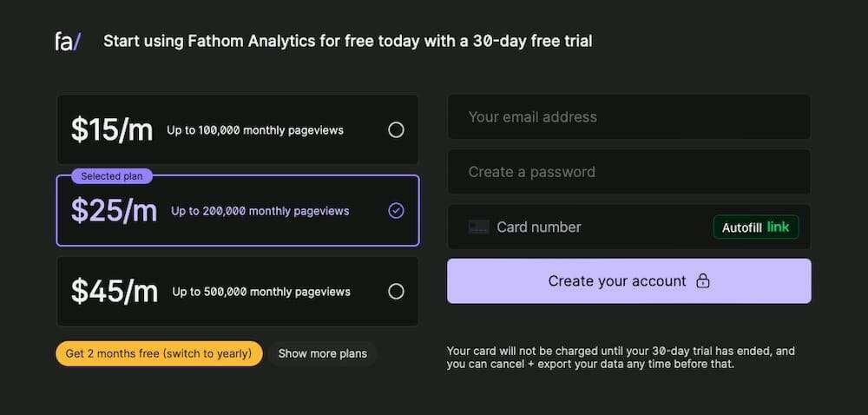Click the Selected plan badge
868x415 pixels.
tap(112, 176)
